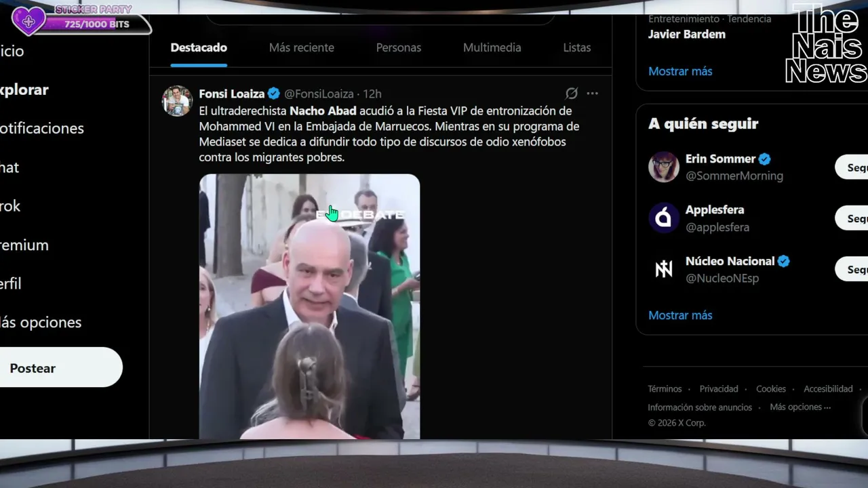
Task: Click the @FonsiLoaiza handle
Action: click(x=319, y=94)
